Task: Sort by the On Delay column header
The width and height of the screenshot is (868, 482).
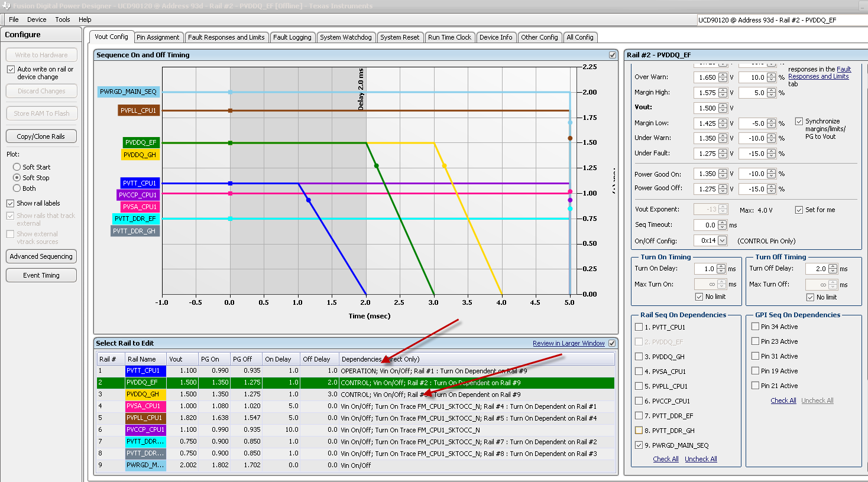Action: click(281, 359)
